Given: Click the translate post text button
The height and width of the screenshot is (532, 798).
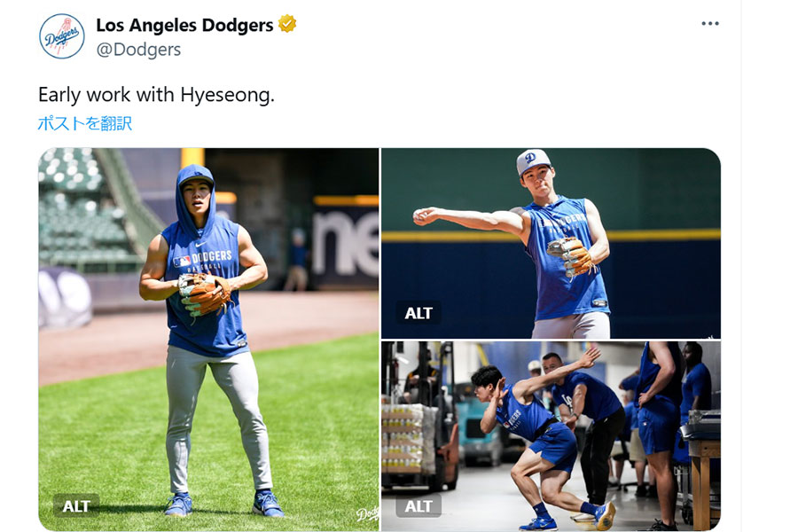Looking at the screenshot, I should point(84,124).
